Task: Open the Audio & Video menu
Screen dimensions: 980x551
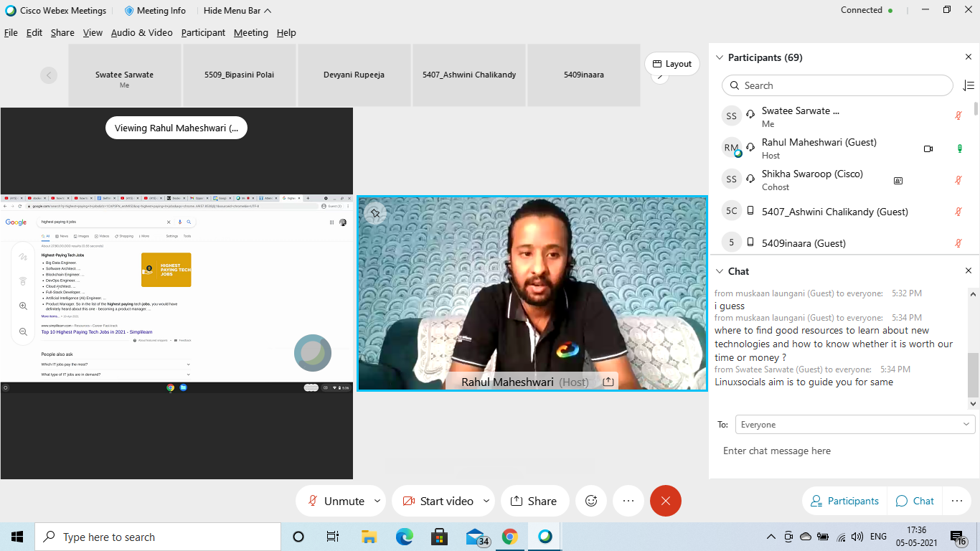Action: 141,32
